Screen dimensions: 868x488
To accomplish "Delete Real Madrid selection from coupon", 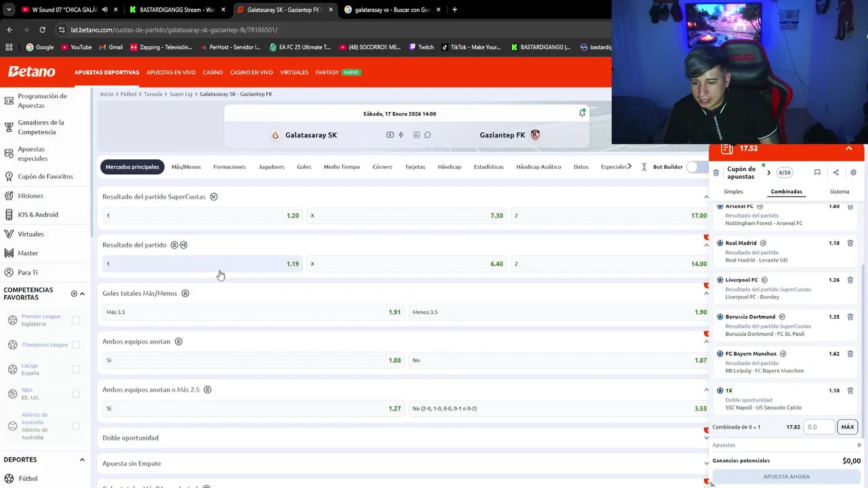I will pyautogui.click(x=850, y=243).
